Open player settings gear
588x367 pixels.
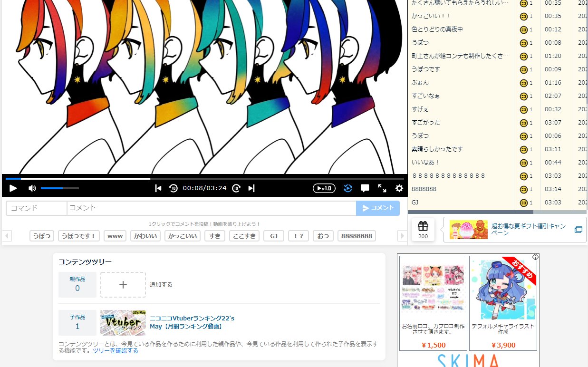tap(399, 188)
